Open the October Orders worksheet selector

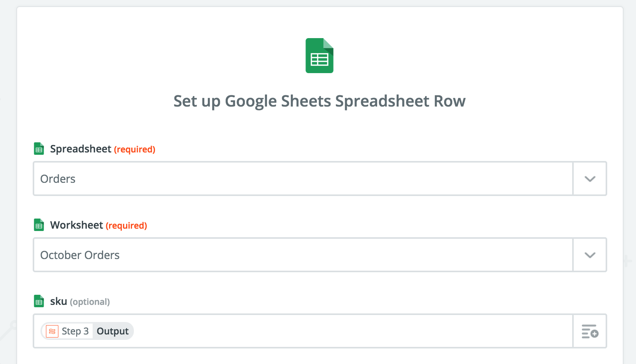(303, 255)
